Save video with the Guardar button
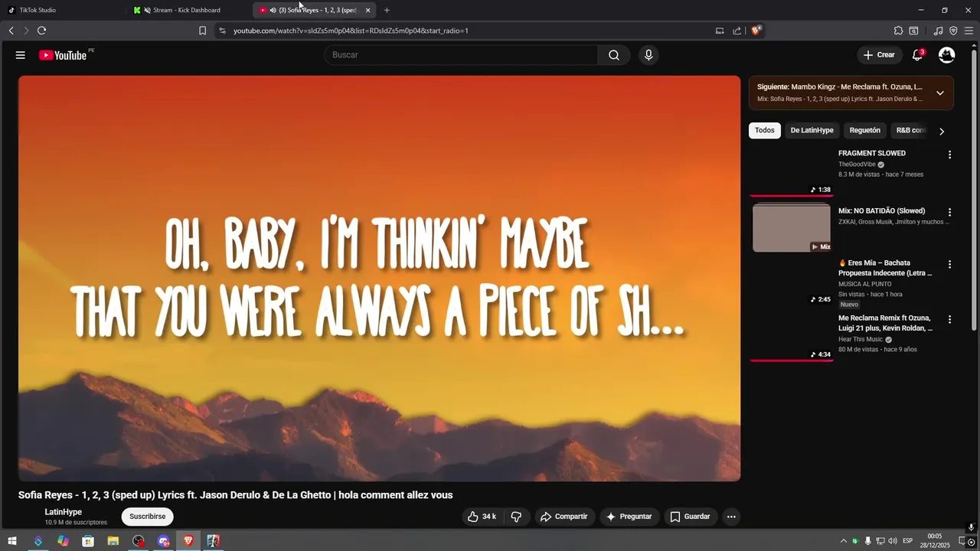Image resolution: width=980 pixels, height=551 pixels. point(691,517)
